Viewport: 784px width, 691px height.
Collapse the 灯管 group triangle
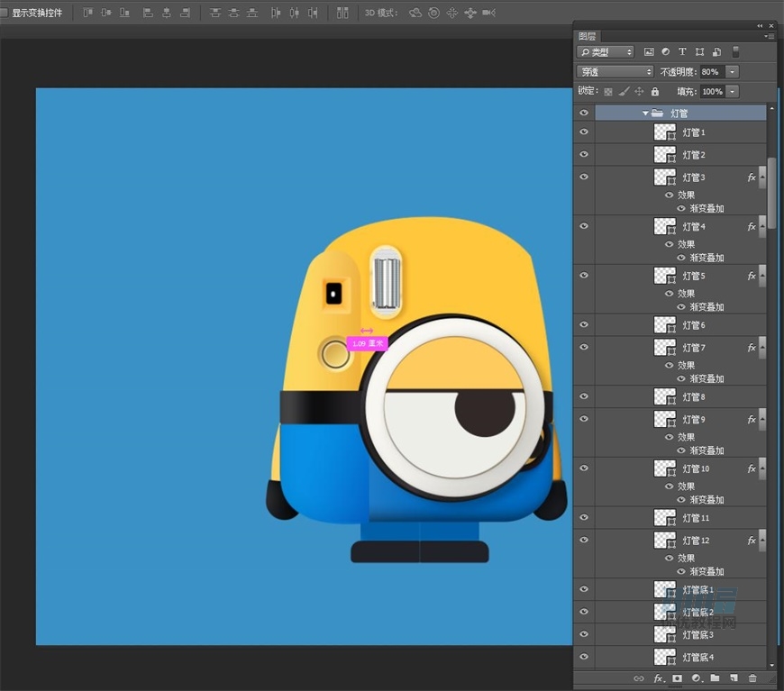click(645, 114)
